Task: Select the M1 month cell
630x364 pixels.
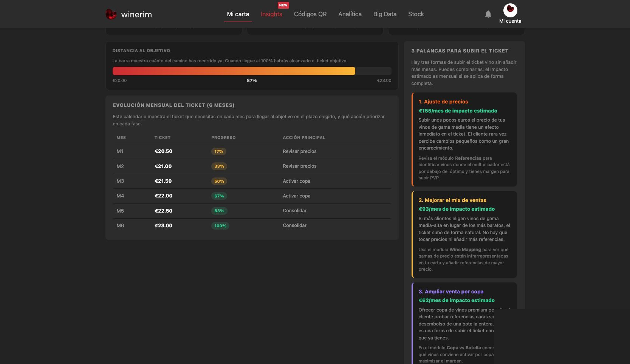Action: (x=120, y=151)
